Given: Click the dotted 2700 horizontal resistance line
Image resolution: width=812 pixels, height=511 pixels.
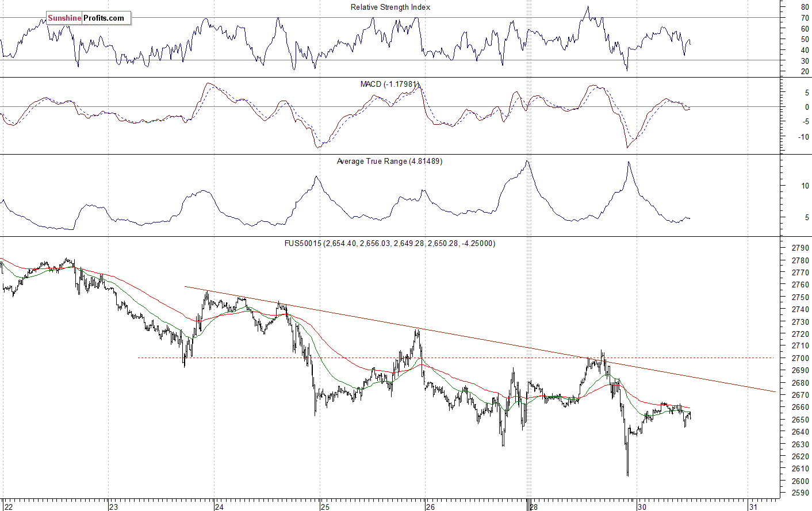Looking at the screenshot, I should click(455, 358).
